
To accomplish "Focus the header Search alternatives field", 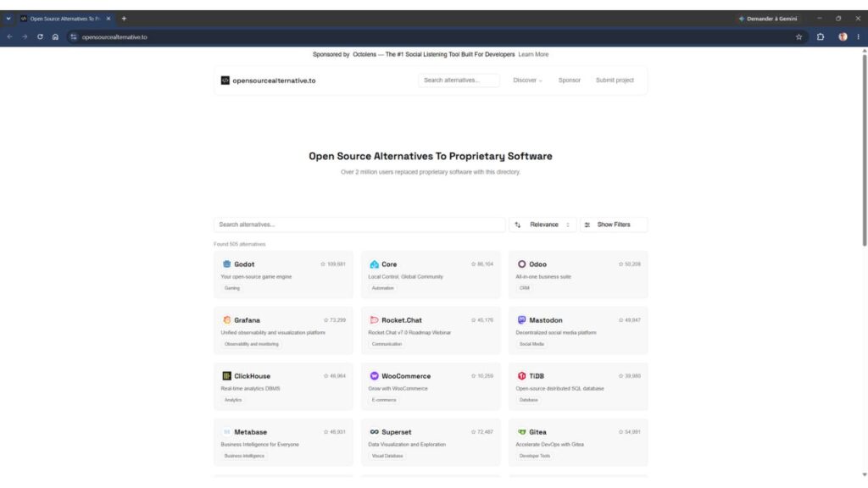I will (x=459, y=80).
